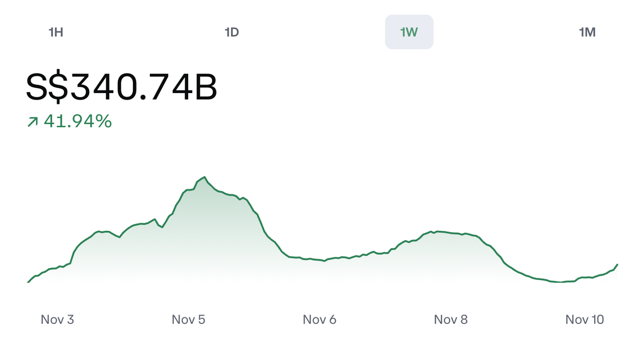
Task: Click the Nov 5 axis label
Action: pos(188,319)
